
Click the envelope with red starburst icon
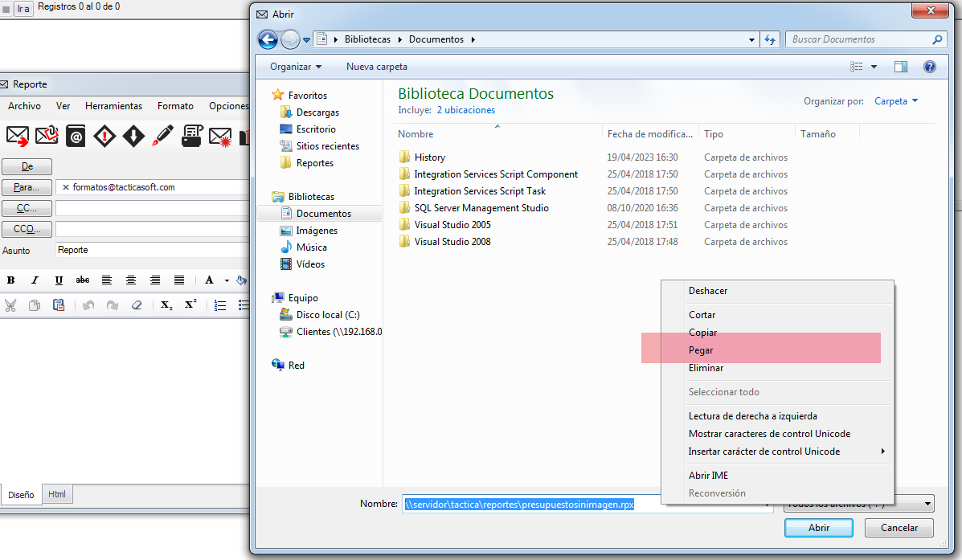pyautogui.click(x=220, y=136)
